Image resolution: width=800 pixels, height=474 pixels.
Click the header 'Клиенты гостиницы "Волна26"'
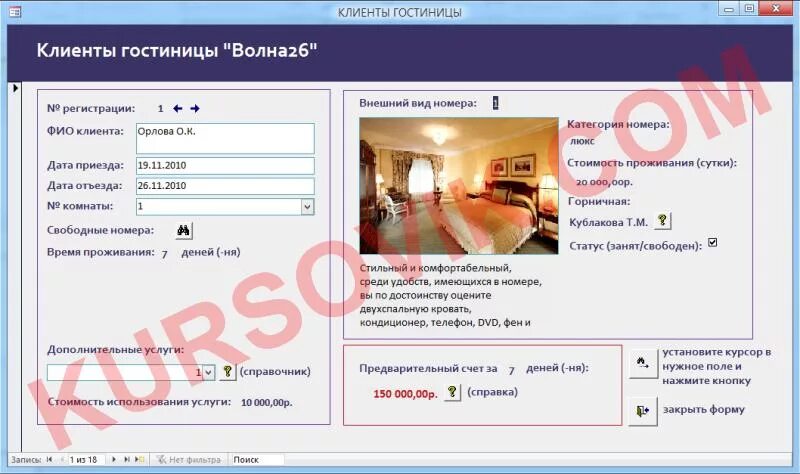[177, 51]
